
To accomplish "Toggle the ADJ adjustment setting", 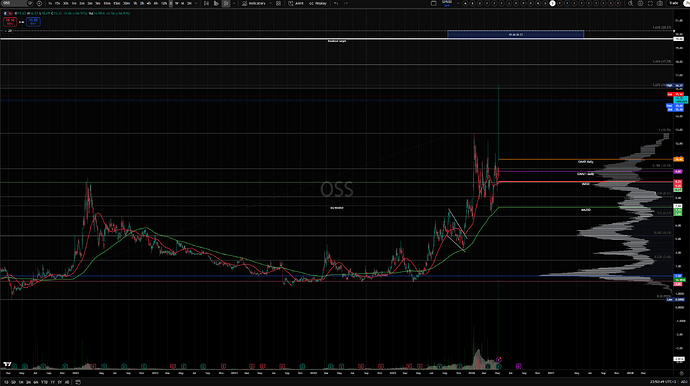I will click(x=684, y=382).
